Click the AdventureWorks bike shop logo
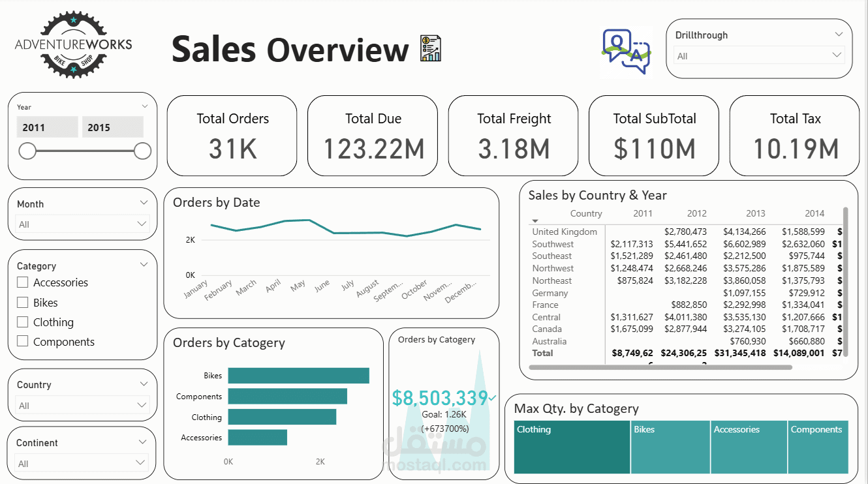 point(73,44)
